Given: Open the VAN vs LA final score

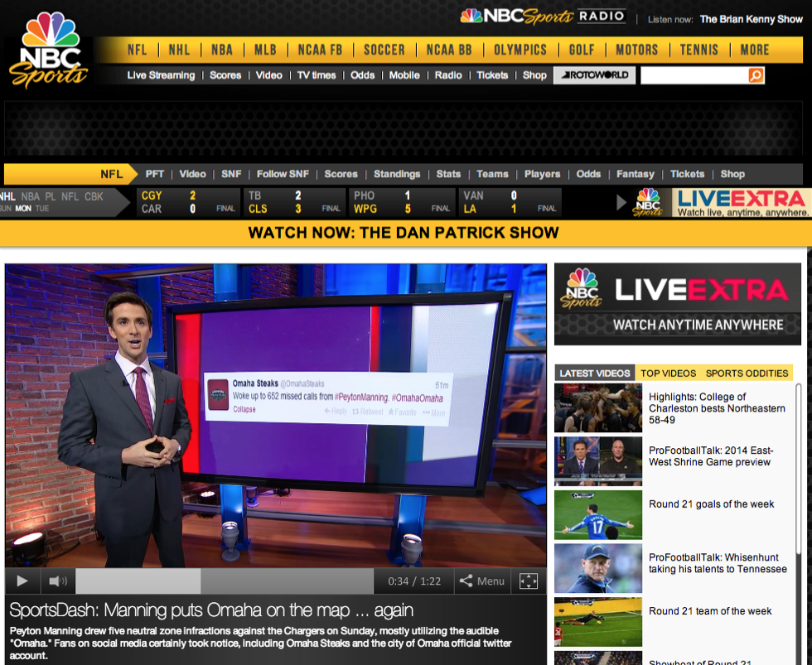Looking at the screenshot, I should [x=510, y=202].
